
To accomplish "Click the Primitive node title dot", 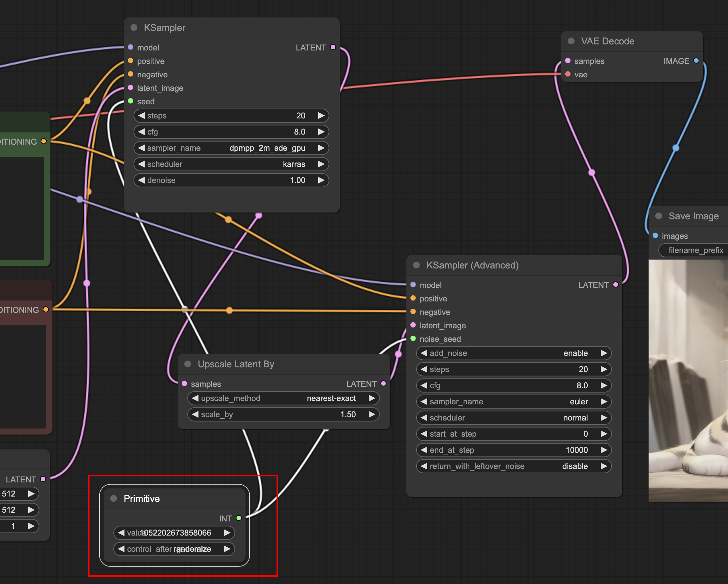I will [x=114, y=499].
